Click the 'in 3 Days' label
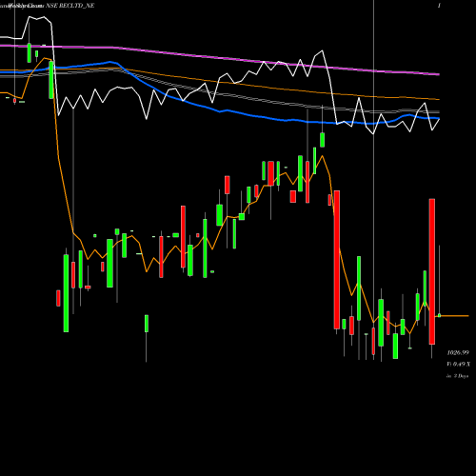 pos(458,376)
